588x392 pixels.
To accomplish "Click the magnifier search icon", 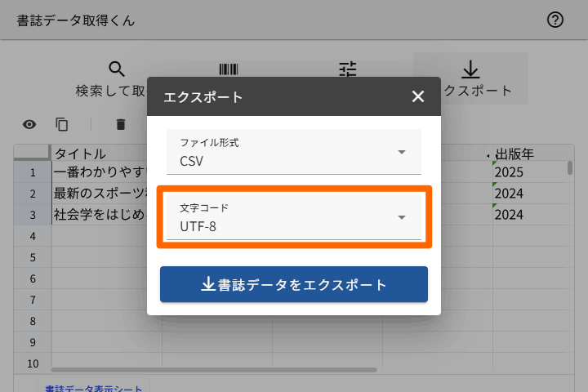I will pyautogui.click(x=118, y=69).
